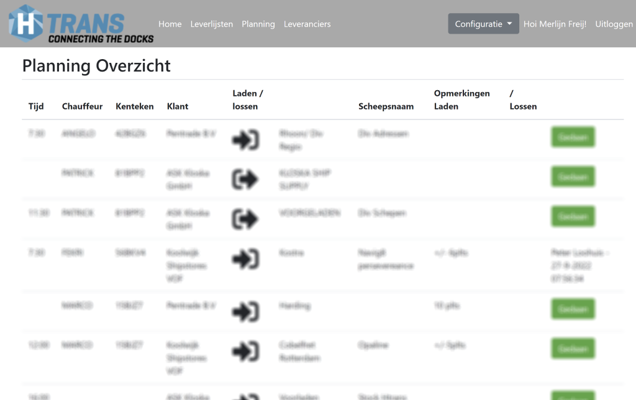Click the load icon in ANGELO's row
This screenshot has width=636, height=400.
(245, 140)
